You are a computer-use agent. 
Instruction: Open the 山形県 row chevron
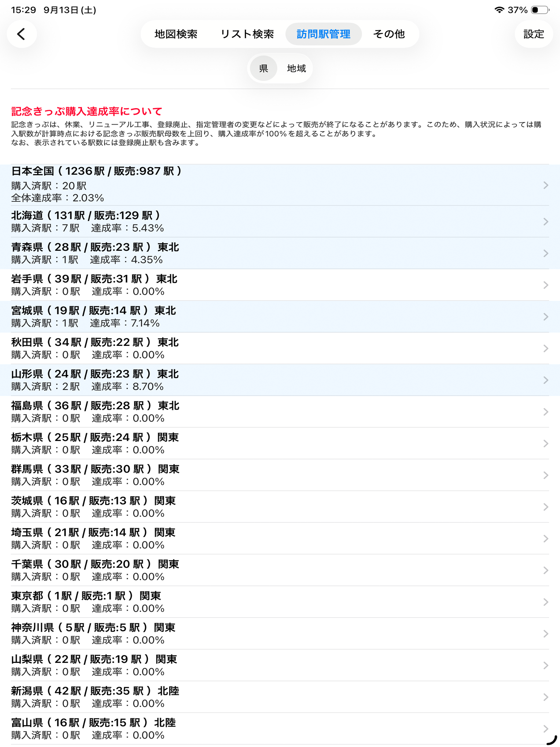(x=546, y=380)
